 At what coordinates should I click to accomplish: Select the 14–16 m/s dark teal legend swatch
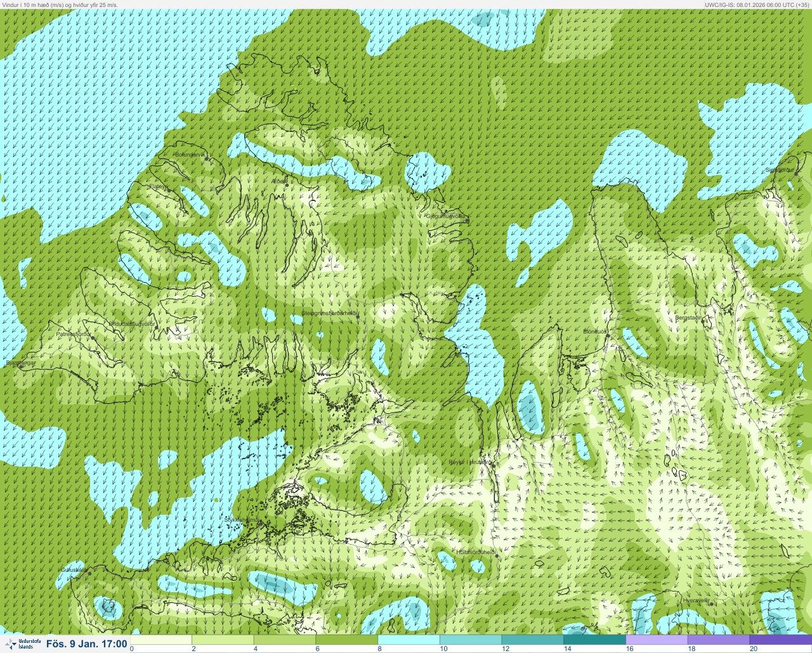[x=596, y=639]
